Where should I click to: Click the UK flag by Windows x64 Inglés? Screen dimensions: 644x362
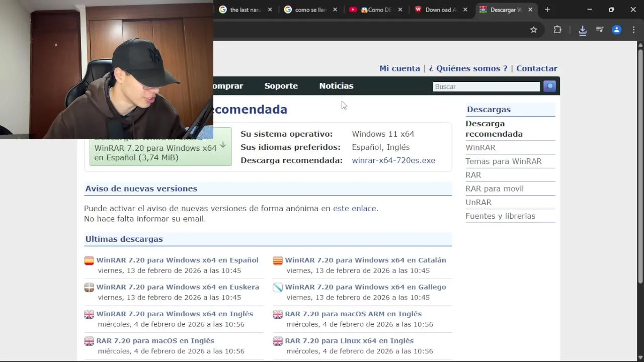[x=89, y=314]
